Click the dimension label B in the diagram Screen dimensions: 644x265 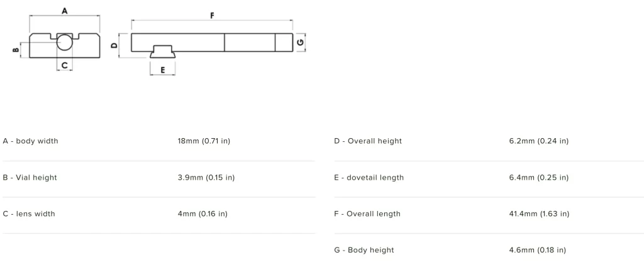[x=16, y=50]
